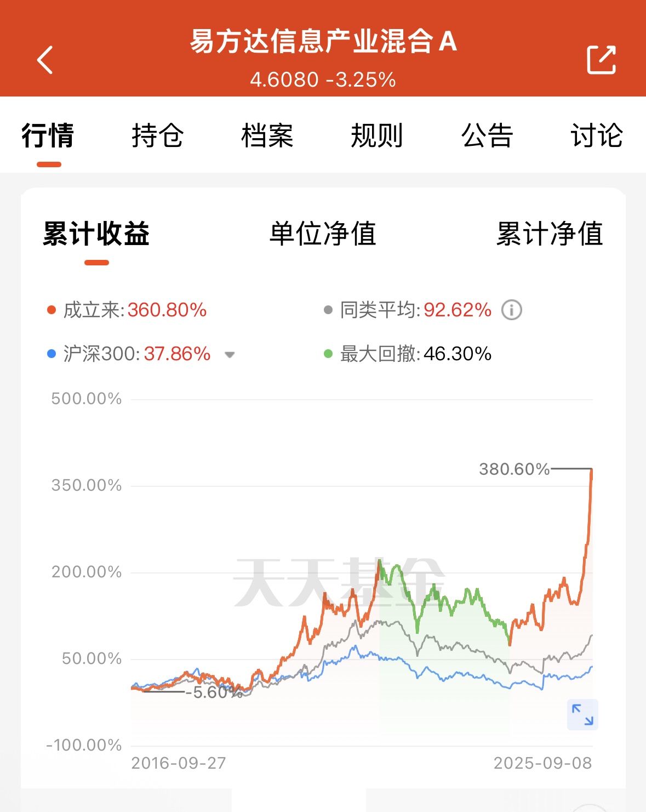
Task: Open the 讨论 tab
Action: tap(597, 135)
